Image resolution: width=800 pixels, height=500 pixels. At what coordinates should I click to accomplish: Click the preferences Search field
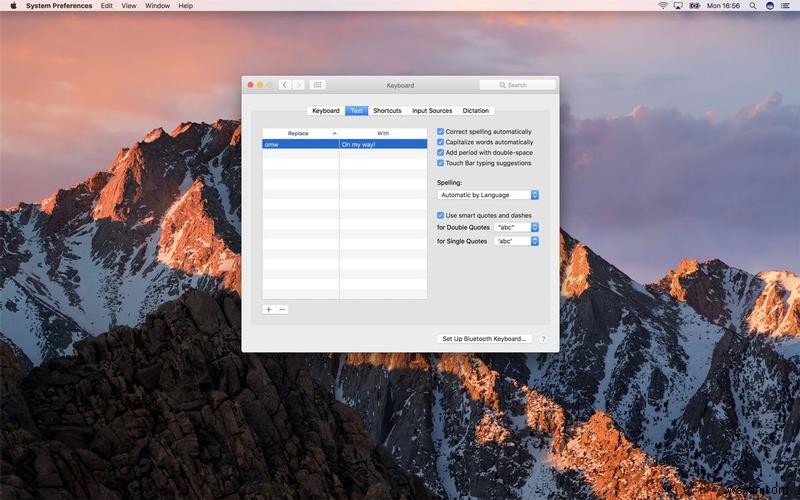coord(517,85)
